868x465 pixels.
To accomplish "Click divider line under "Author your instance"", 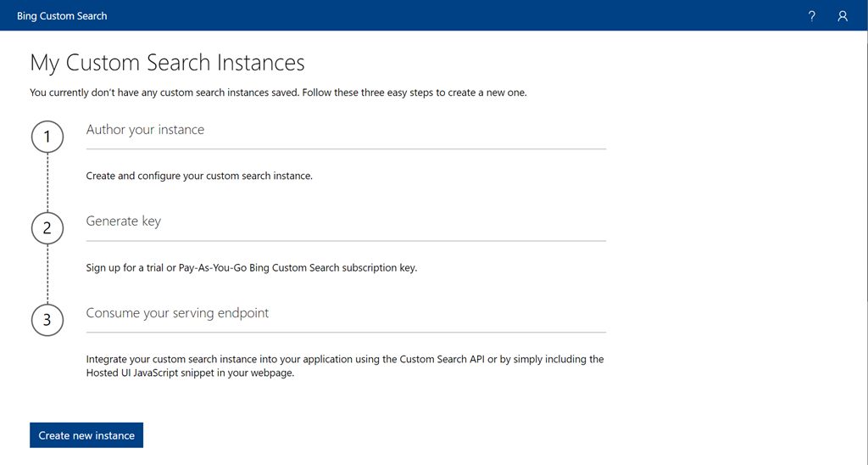I will [x=346, y=149].
